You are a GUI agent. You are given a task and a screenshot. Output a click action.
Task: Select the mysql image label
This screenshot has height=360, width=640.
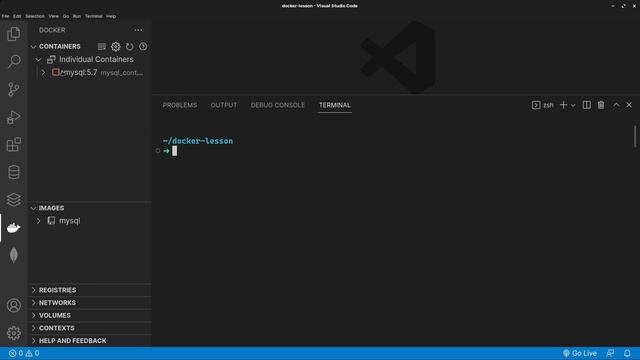click(x=70, y=221)
